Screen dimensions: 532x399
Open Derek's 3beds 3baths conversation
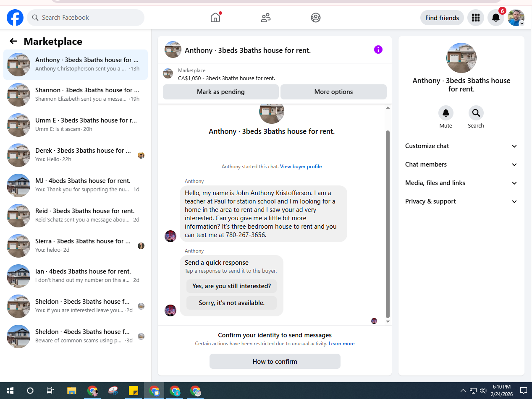(76, 155)
